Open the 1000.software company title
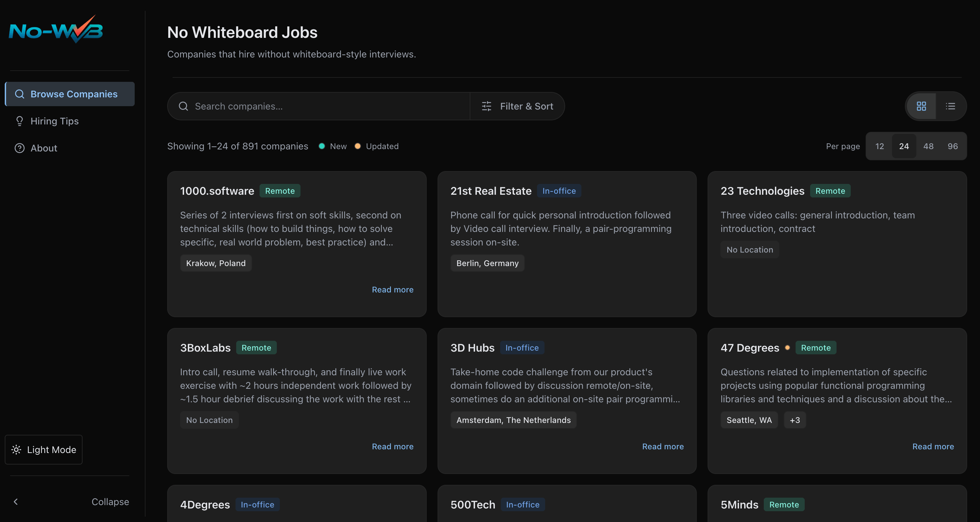 point(217,190)
